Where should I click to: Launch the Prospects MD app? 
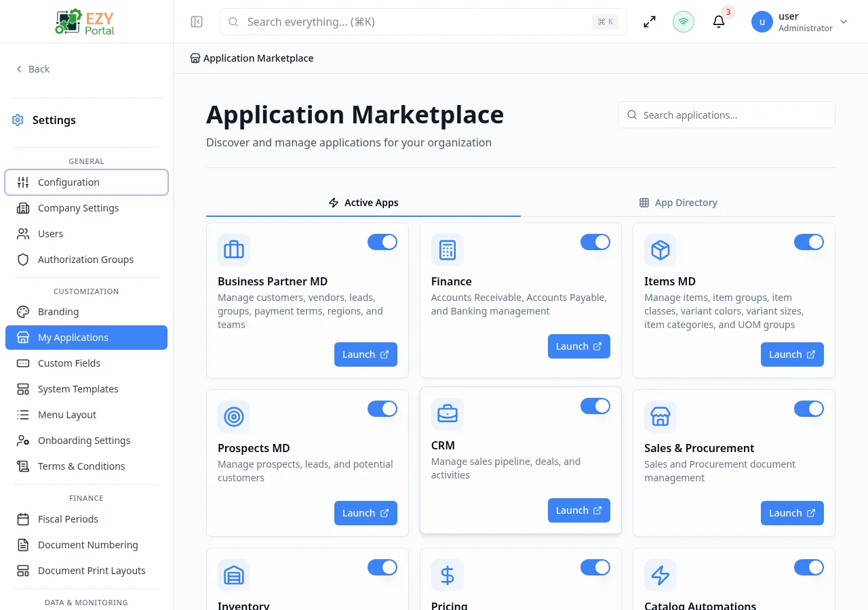click(366, 513)
